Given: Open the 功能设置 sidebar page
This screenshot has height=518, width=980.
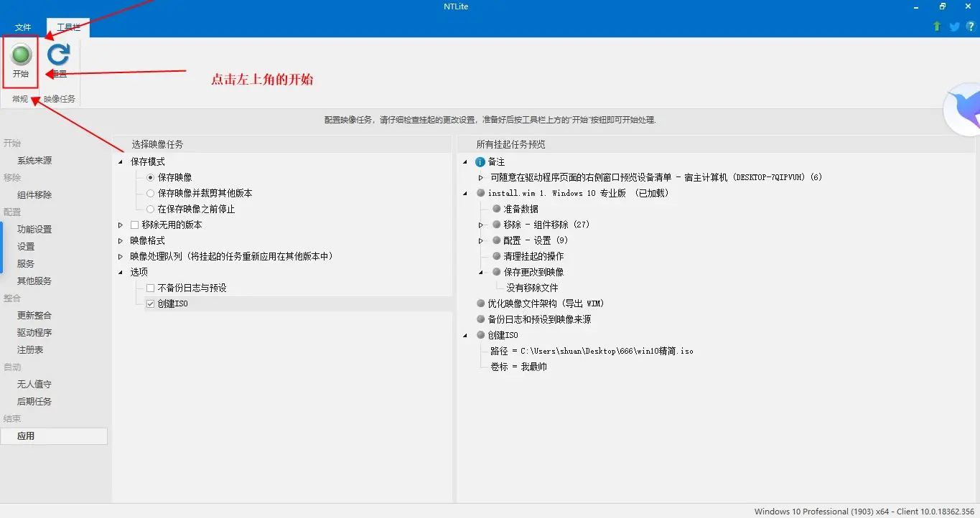Looking at the screenshot, I should coord(34,230).
